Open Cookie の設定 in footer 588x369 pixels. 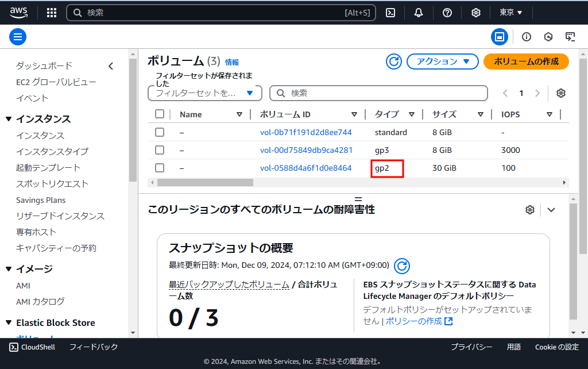557,347
